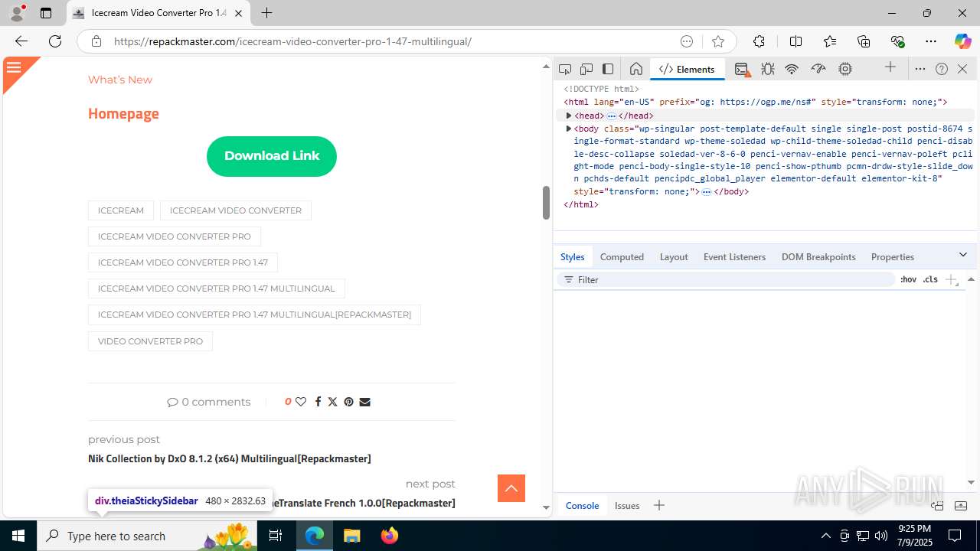Open the Split screen button
The width and height of the screenshot is (980, 551).
795,41
